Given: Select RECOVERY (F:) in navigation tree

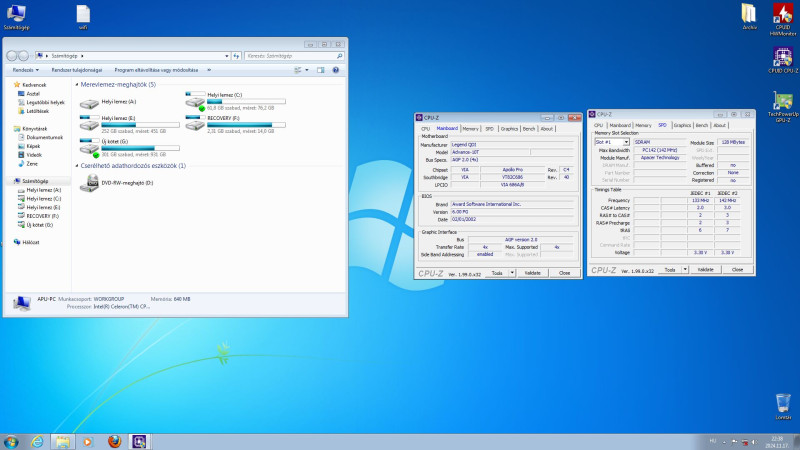Looking at the screenshot, I should 42,216.
